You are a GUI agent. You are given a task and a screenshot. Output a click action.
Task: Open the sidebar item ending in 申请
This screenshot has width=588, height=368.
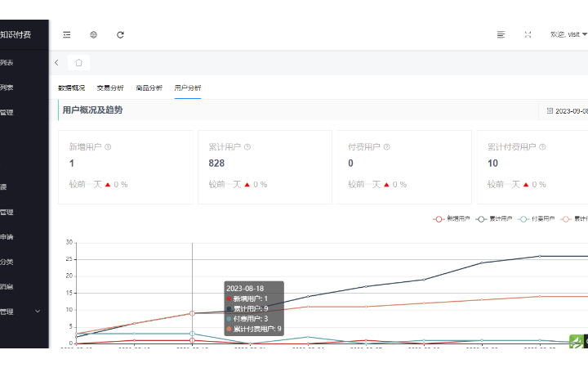[7, 237]
